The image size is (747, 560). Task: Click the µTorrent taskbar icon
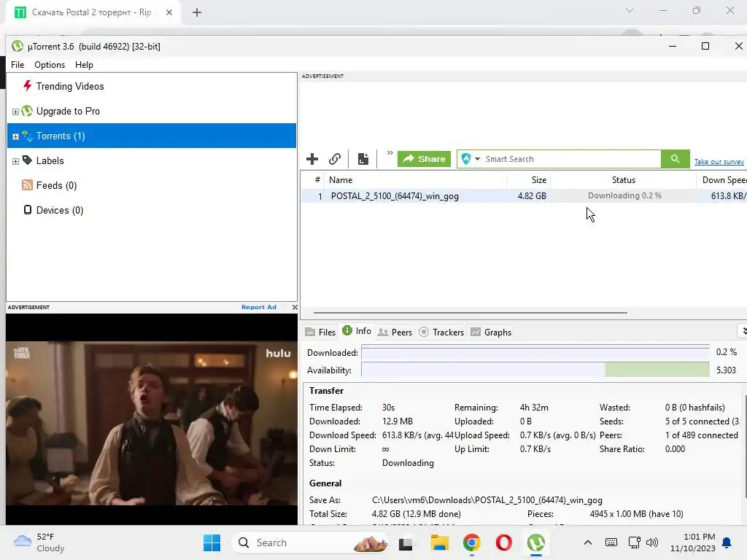[x=536, y=542]
